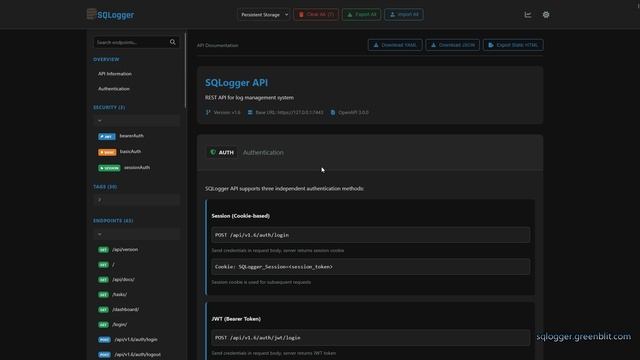
Task: Click the POST badge next to /api/v1.6/auth/login
Action: click(x=104, y=340)
